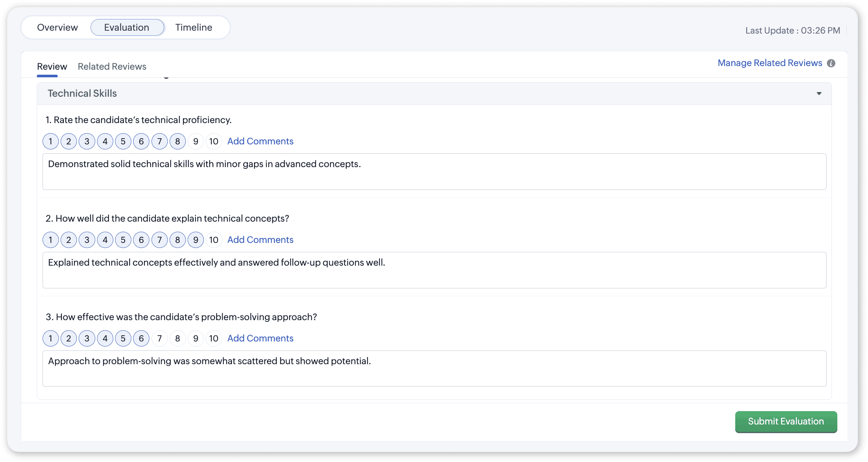Click Manage Related Reviews link
This screenshot has height=462, width=868.
coord(770,63)
